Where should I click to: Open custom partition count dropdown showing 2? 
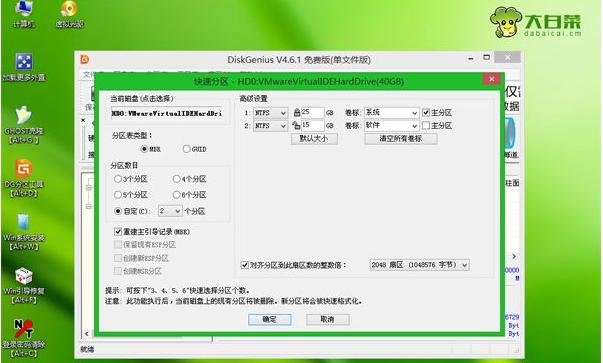coord(170,211)
